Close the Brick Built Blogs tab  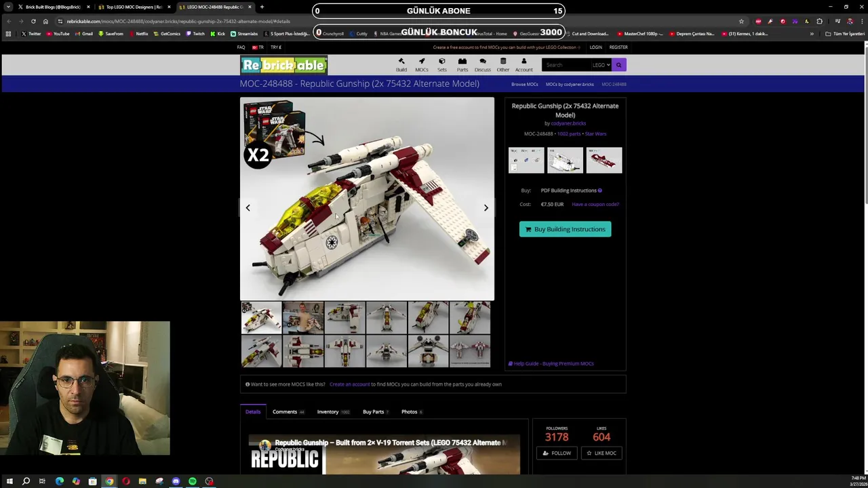point(88,7)
